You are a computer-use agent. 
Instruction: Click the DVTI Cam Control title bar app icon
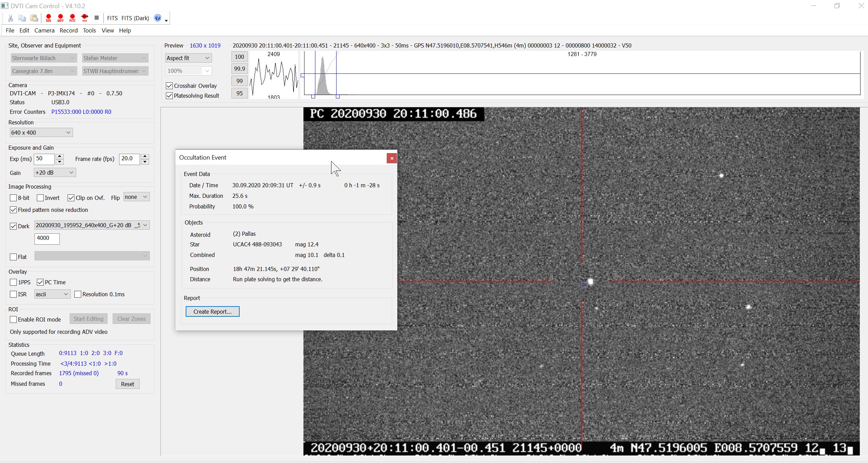(x=4, y=6)
